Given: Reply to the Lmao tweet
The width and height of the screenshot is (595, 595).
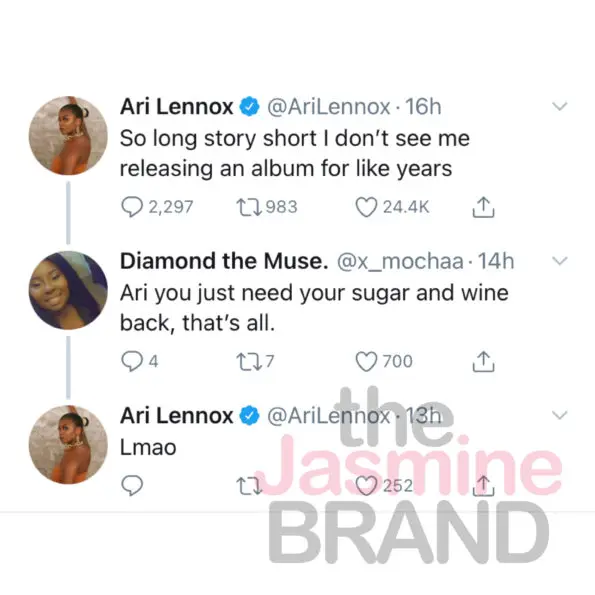Looking at the screenshot, I should [132, 485].
